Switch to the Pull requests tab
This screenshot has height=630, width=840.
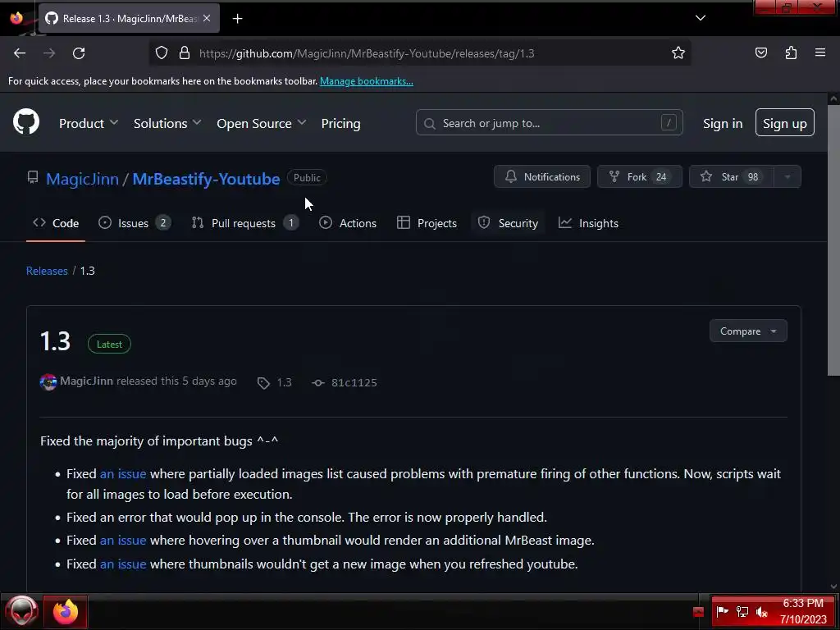pyautogui.click(x=244, y=223)
